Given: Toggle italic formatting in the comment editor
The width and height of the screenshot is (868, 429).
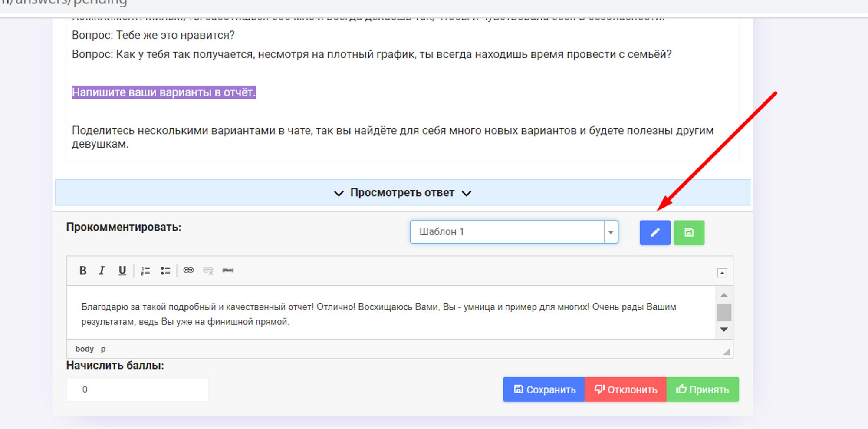Looking at the screenshot, I should 102,271.
